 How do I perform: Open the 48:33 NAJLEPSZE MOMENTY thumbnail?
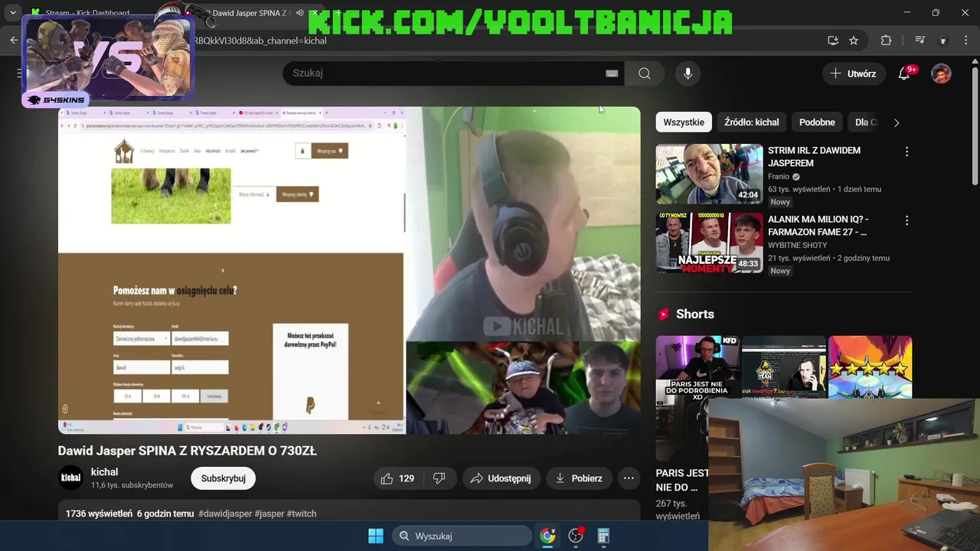click(x=709, y=243)
